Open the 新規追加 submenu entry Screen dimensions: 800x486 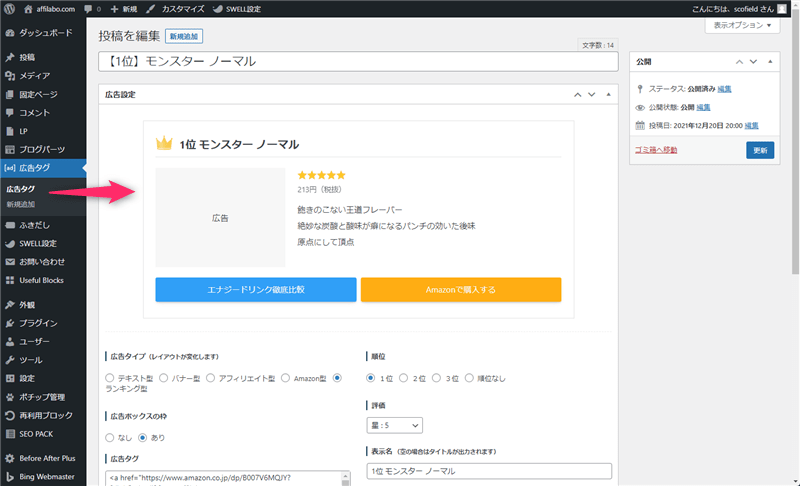coord(20,204)
